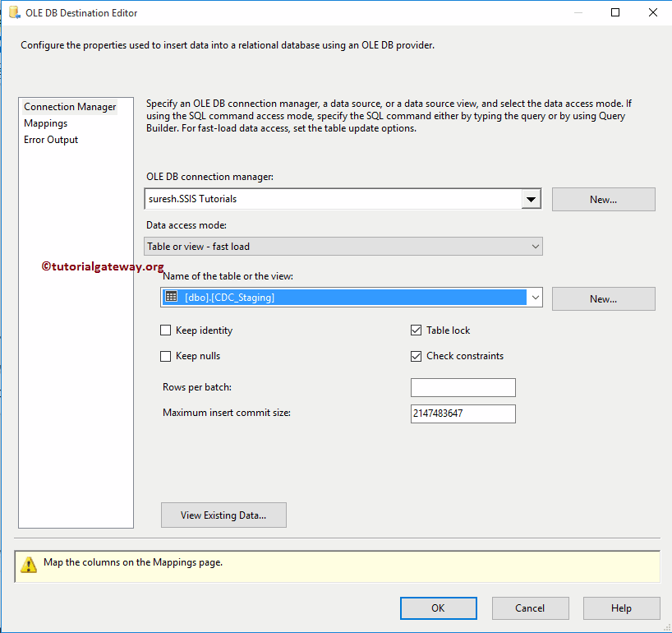Maximize the OLE DB Destination Editor window
Screen dimensions: 672x633
coord(616,13)
